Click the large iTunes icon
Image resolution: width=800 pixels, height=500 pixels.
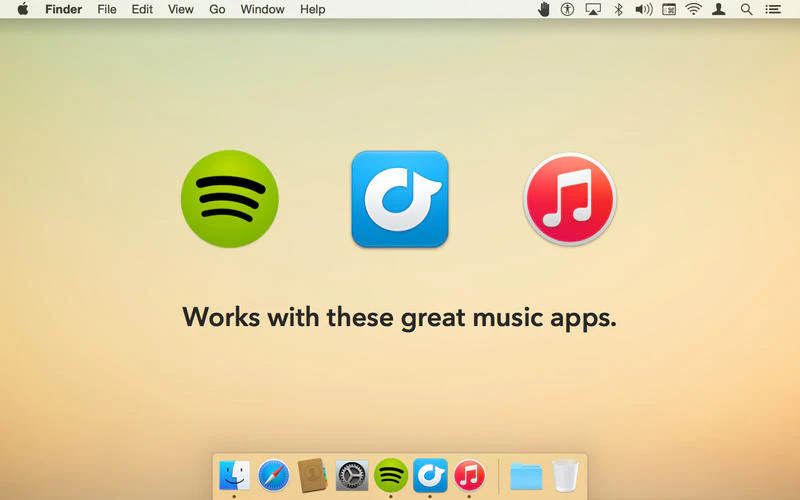point(570,199)
